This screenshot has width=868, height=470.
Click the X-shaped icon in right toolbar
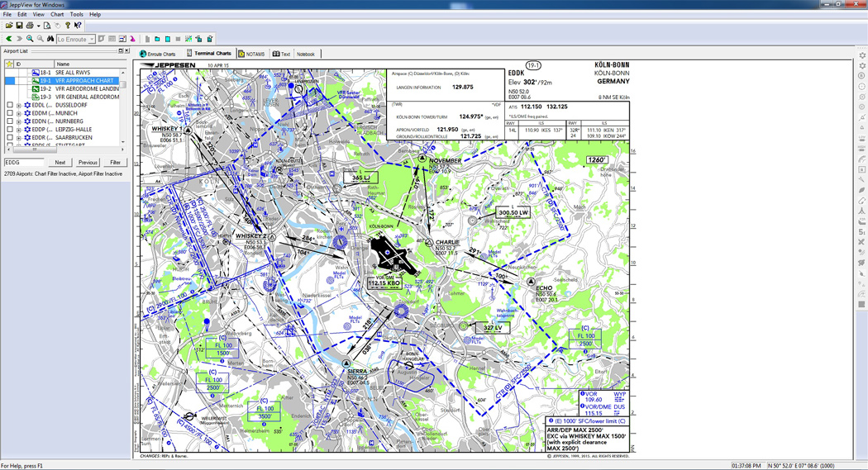pyautogui.click(x=861, y=242)
